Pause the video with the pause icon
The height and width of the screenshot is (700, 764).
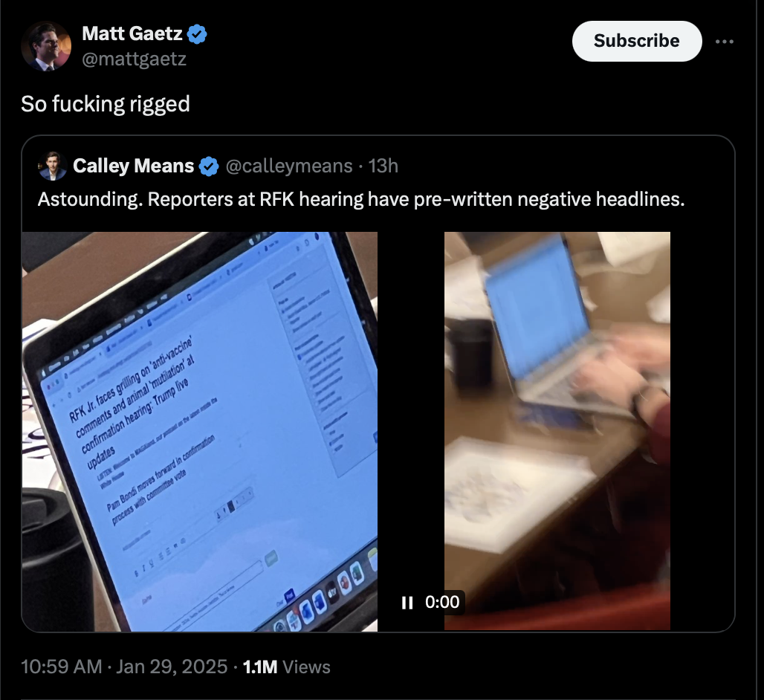tap(407, 603)
